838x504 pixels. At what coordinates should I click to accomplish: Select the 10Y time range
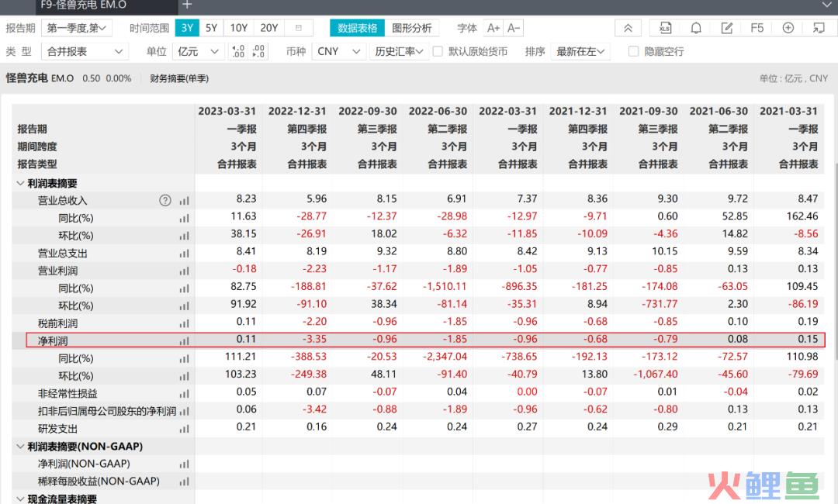click(x=238, y=28)
